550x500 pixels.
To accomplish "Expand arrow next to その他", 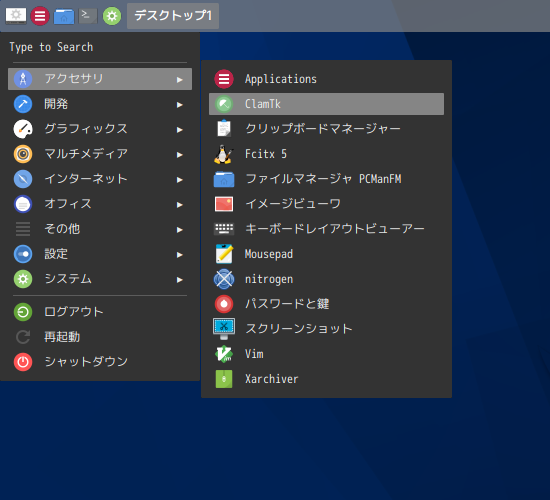I will click(180, 230).
